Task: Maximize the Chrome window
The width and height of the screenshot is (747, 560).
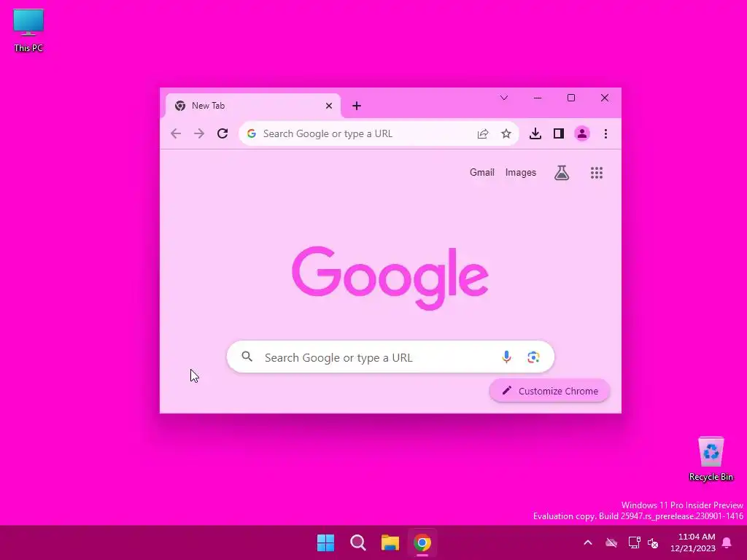Action: coord(571,98)
